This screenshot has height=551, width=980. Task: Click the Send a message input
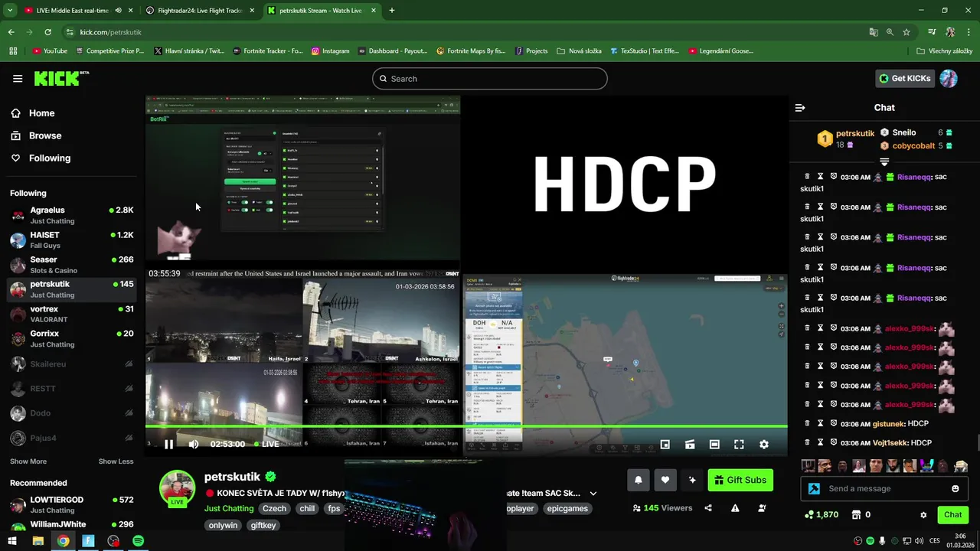coord(884,488)
